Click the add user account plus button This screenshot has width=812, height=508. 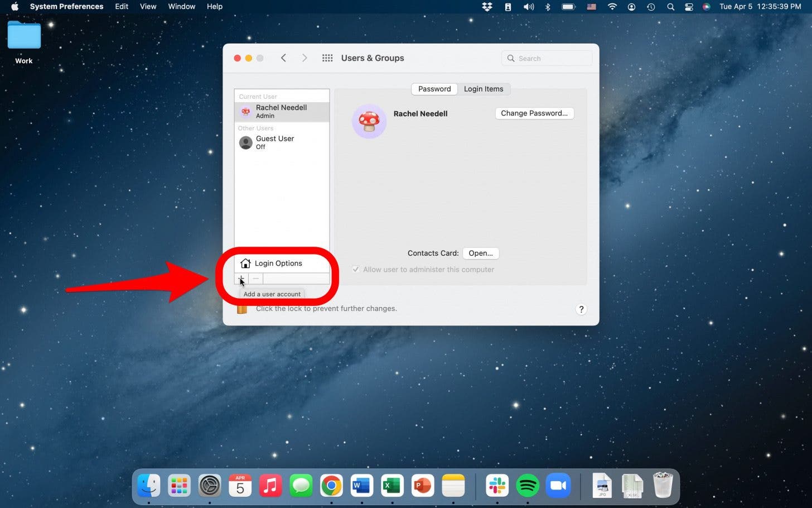[x=241, y=279]
